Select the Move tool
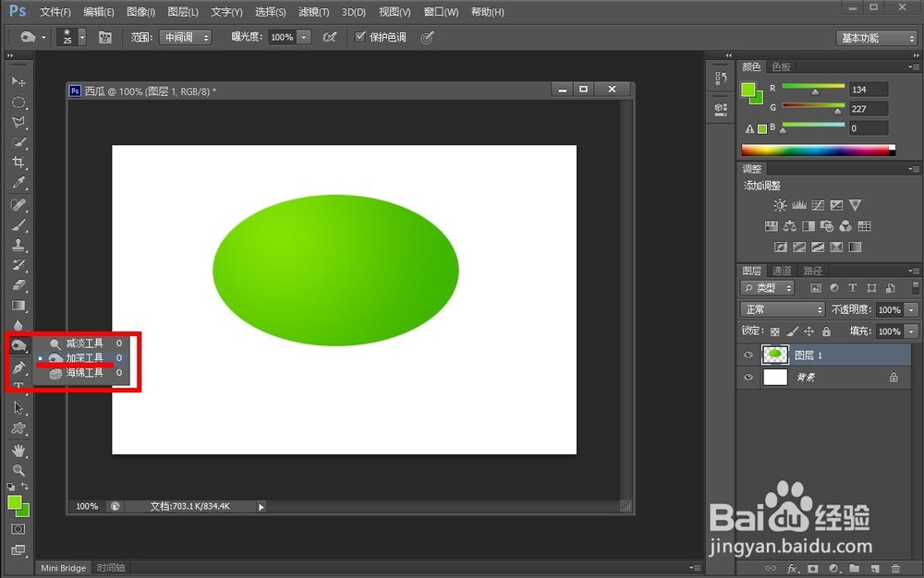 click(x=18, y=81)
